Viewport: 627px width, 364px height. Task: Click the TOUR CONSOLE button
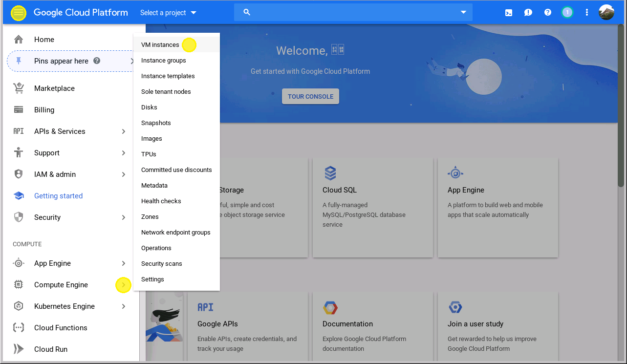310,96
